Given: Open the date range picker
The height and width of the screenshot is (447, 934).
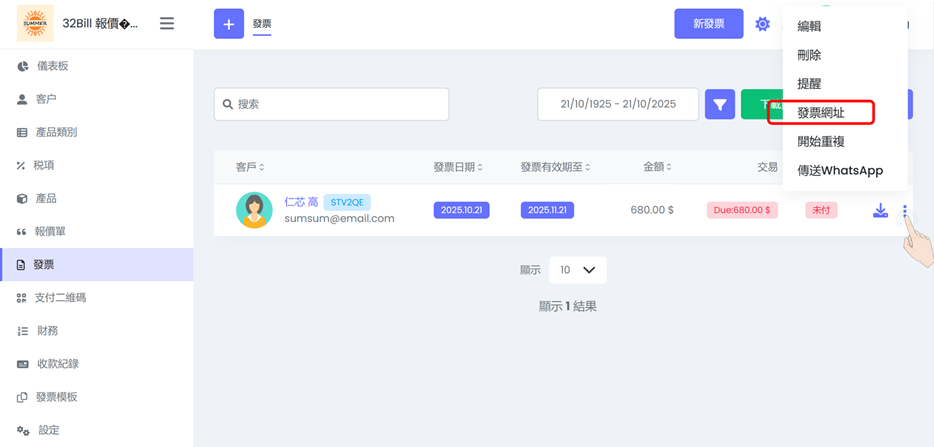Looking at the screenshot, I should click(x=617, y=104).
